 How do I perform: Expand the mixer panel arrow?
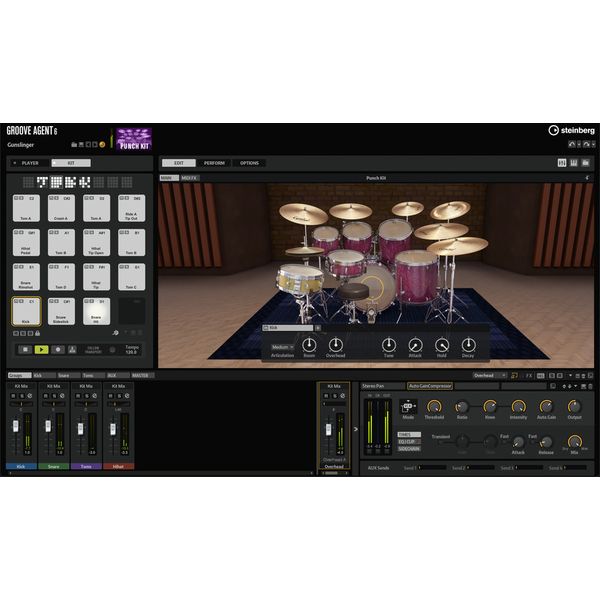pos(355,429)
